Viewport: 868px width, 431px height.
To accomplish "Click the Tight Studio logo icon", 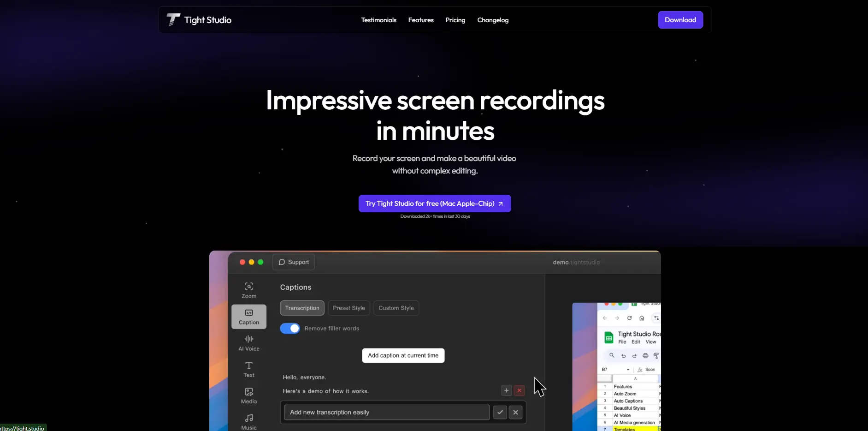I will (173, 20).
